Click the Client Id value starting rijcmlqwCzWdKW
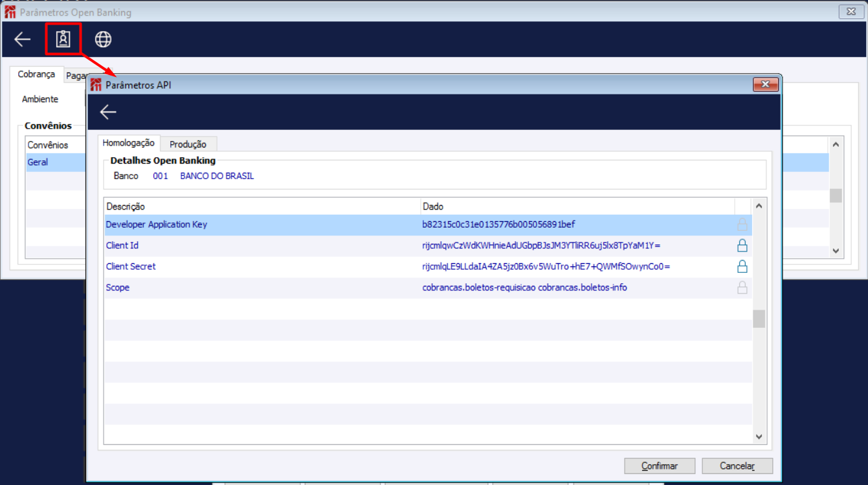The height and width of the screenshot is (485, 868). [541, 246]
